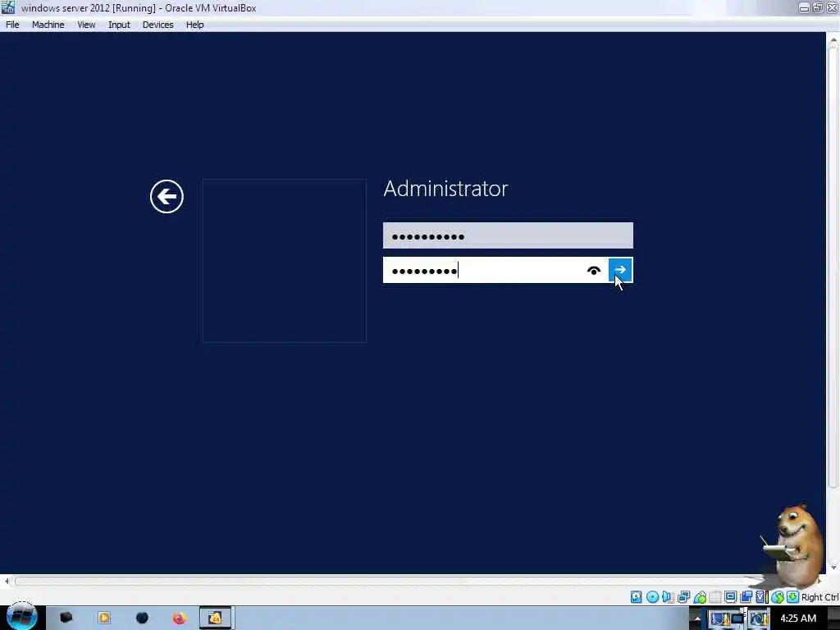
Task: Click the display monitor status icon
Action: (x=730, y=597)
